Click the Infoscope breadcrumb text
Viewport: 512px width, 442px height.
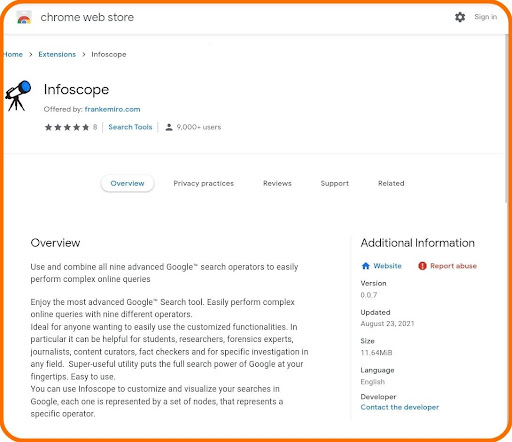coord(109,54)
